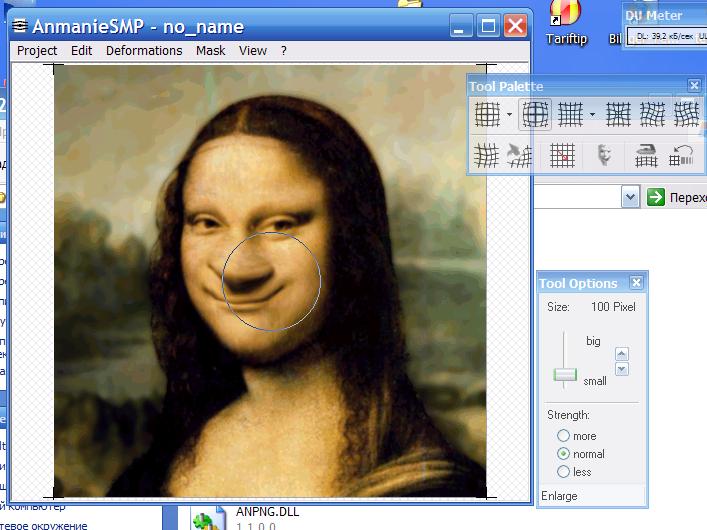Open dropdown next to first grid tool
The width and height of the screenshot is (707, 530).
(510, 114)
